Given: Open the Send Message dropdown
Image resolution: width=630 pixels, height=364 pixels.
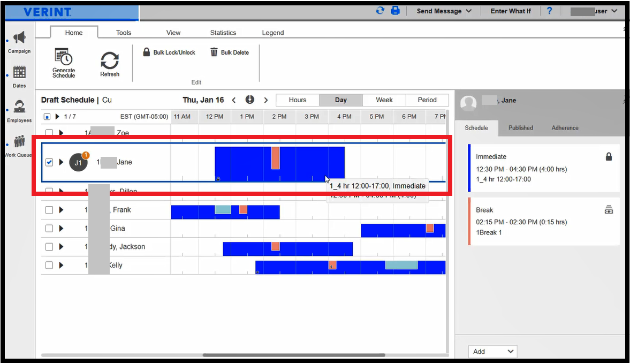Looking at the screenshot, I should pyautogui.click(x=444, y=11).
